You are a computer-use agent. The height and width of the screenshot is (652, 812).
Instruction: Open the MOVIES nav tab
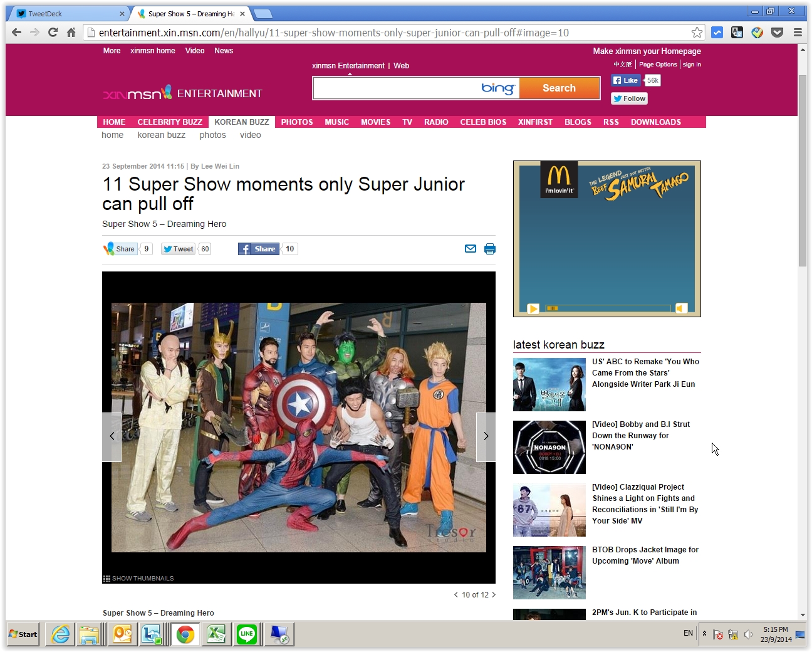376,122
